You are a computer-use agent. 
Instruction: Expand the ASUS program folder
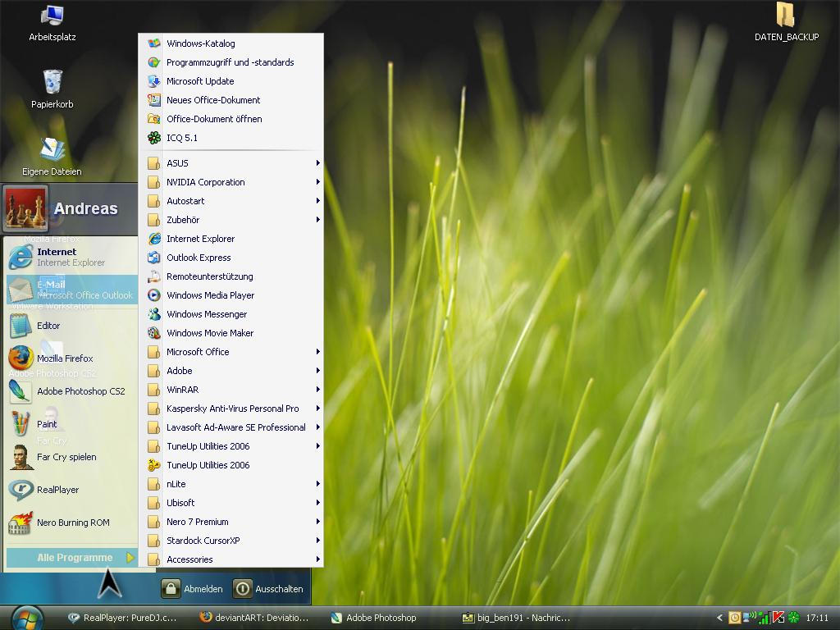[x=231, y=163]
